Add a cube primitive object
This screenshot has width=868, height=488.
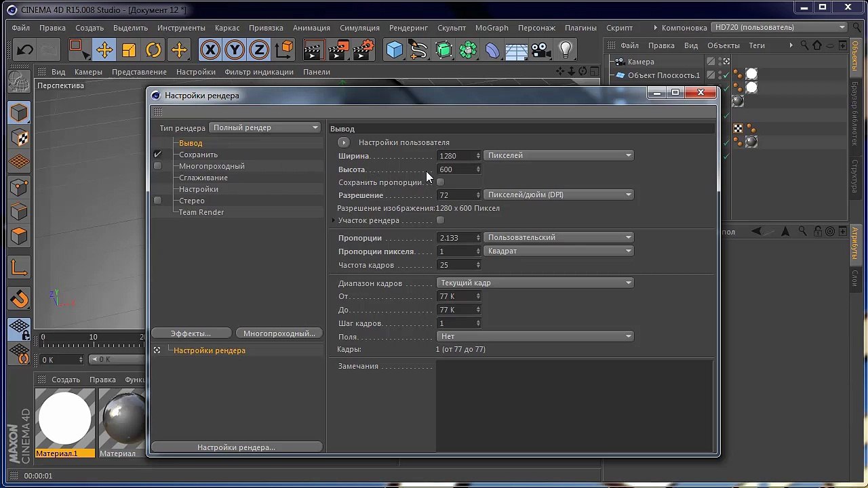click(395, 50)
